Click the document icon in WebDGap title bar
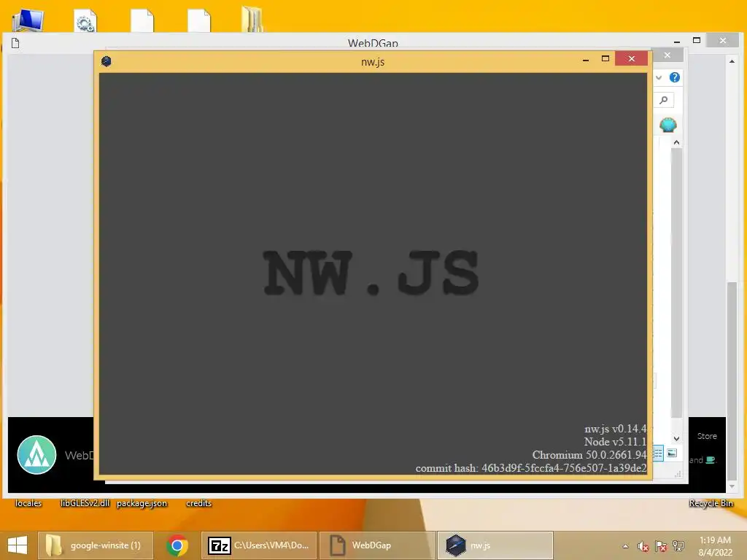747x560 pixels. pos(15,43)
